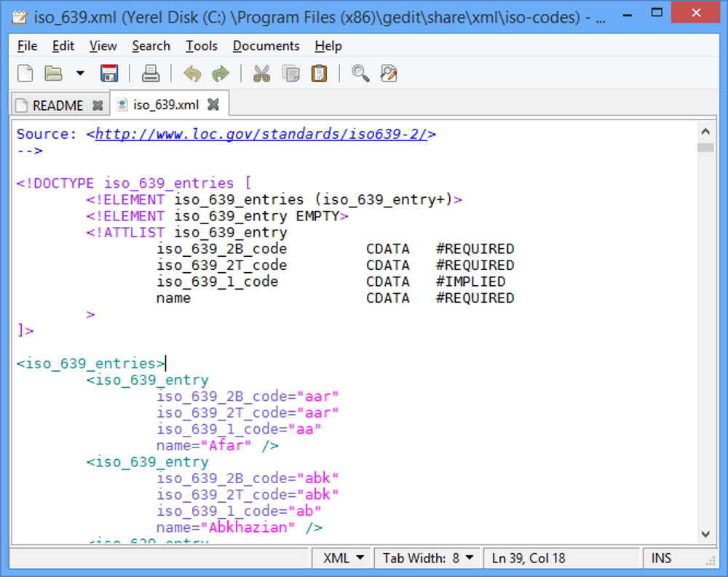Viewport: 728px width, 577px height.
Task: Open the Tools menu
Action: point(202,46)
